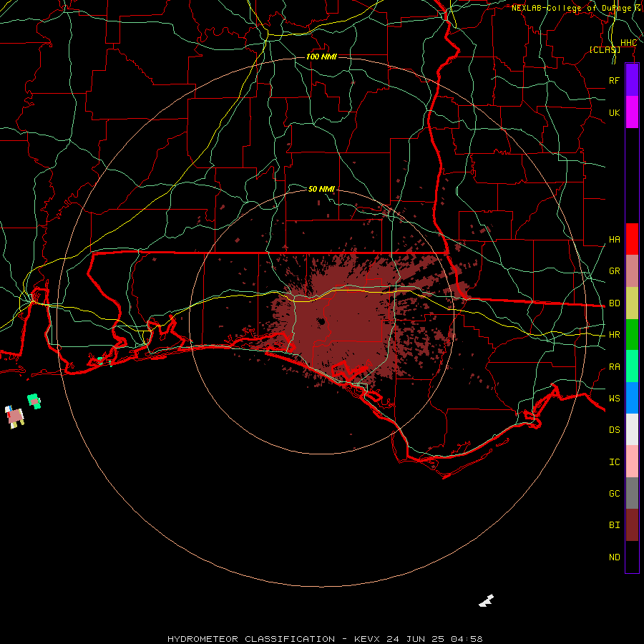
Task: Click the '[CLAS]' label near the legend
Action: point(605,50)
